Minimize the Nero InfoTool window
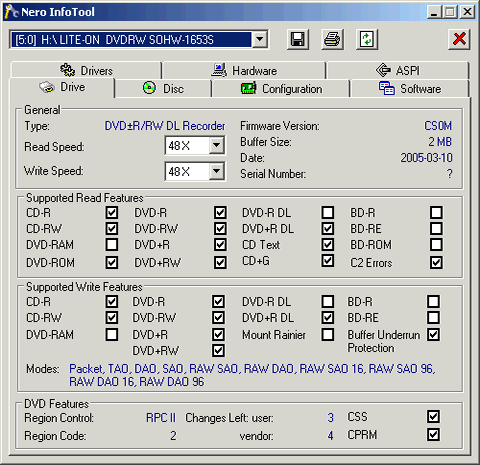 [434, 12]
